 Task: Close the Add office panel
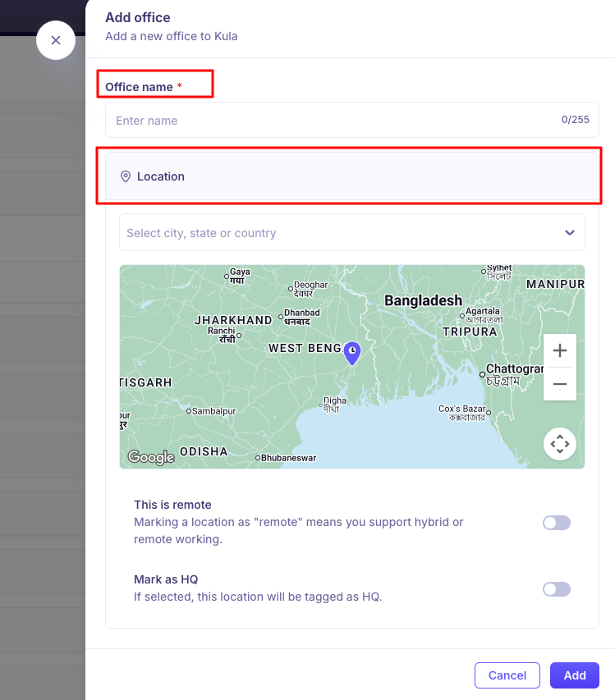[x=56, y=40]
